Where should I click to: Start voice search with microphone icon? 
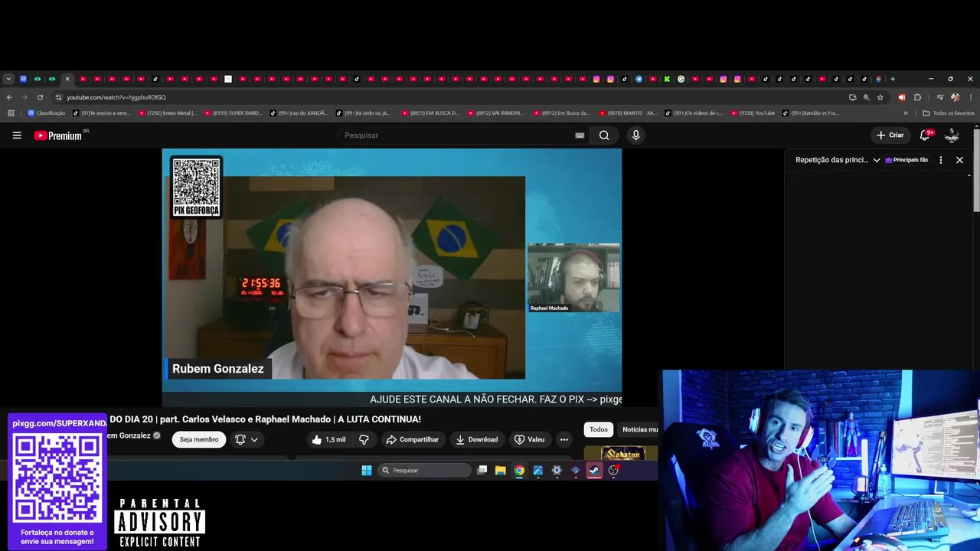pyautogui.click(x=635, y=135)
